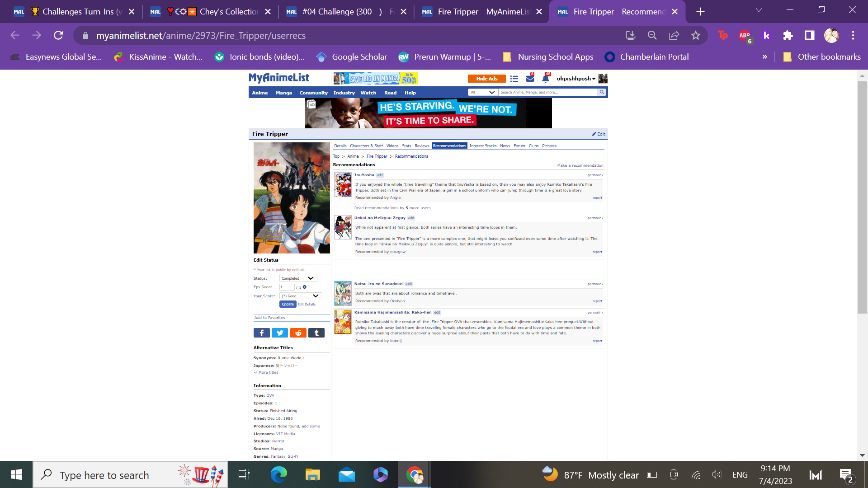Open AdBlock Plus extension icon
The width and height of the screenshot is (868, 488).
pyautogui.click(x=745, y=35)
